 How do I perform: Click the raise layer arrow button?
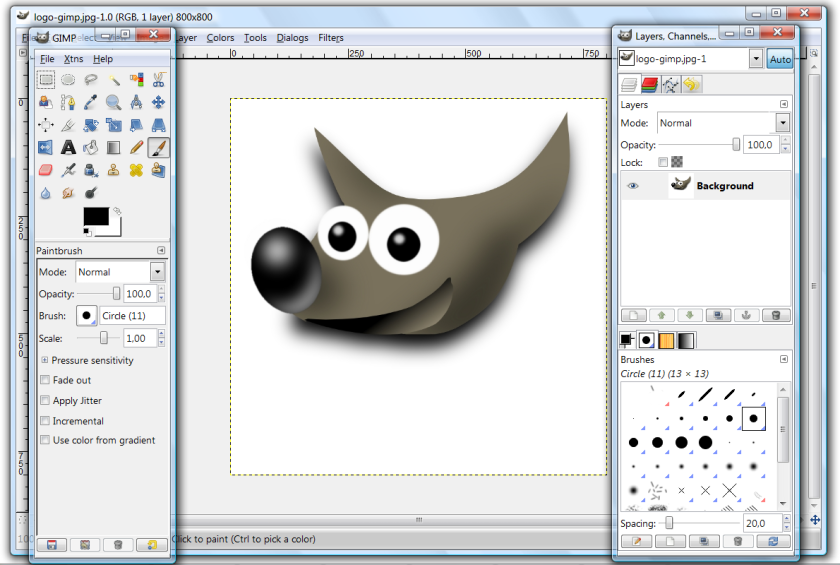[x=662, y=315]
